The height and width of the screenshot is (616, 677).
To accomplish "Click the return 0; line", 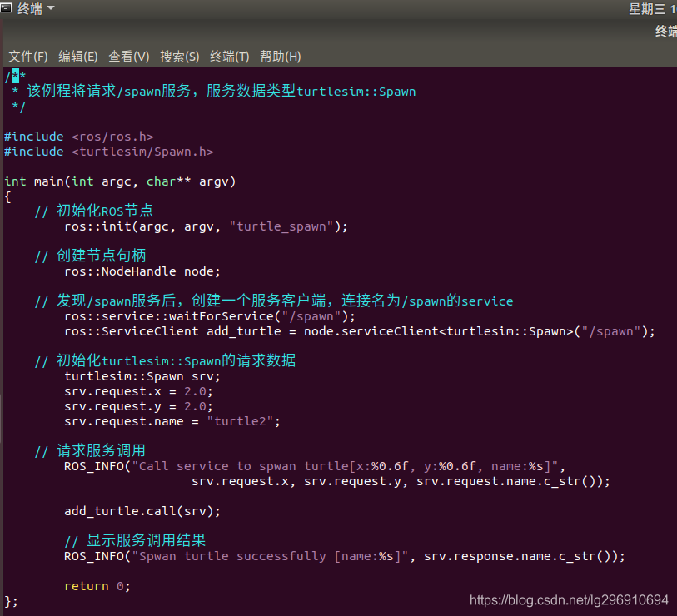I will coord(97,586).
